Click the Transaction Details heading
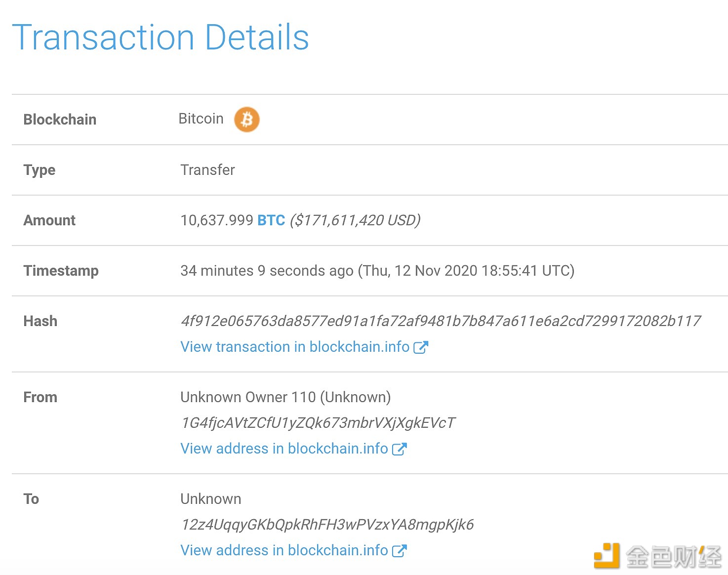The image size is (728, 575). pyautogui.click(x=161, y=38)
